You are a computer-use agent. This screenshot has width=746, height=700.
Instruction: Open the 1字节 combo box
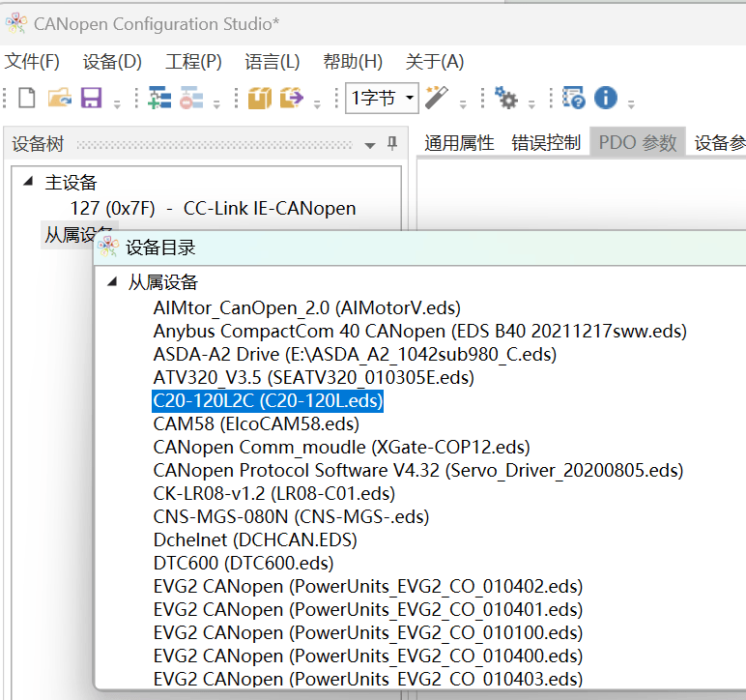tap(382, 98)
